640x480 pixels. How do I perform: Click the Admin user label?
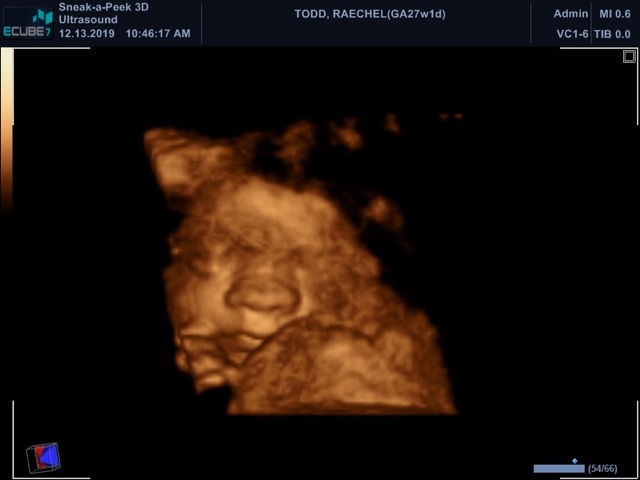[571, 14]
